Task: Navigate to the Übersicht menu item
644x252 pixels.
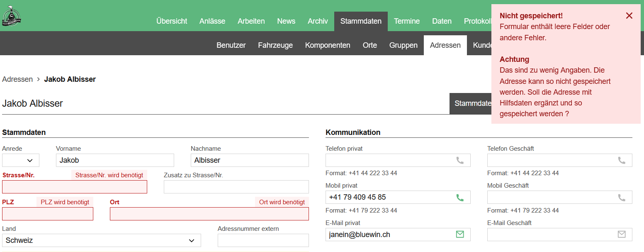Action: click(x=172, y=21)
